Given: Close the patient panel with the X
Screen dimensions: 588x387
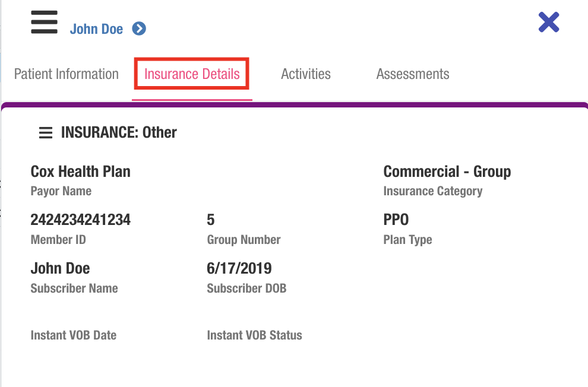Looking at the screenshot, I should pyautogui.click(x=549, y=23).
